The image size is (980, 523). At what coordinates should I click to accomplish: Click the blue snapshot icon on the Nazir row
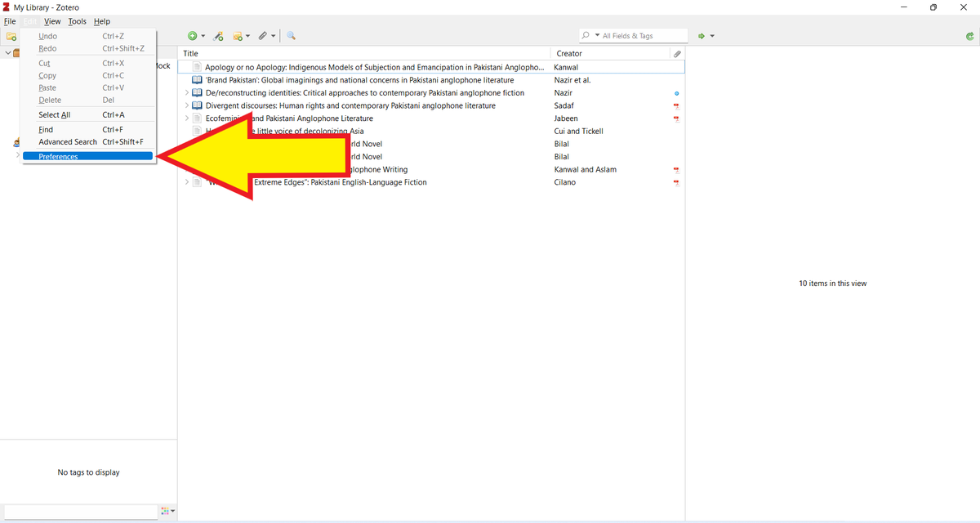(675, 92)
